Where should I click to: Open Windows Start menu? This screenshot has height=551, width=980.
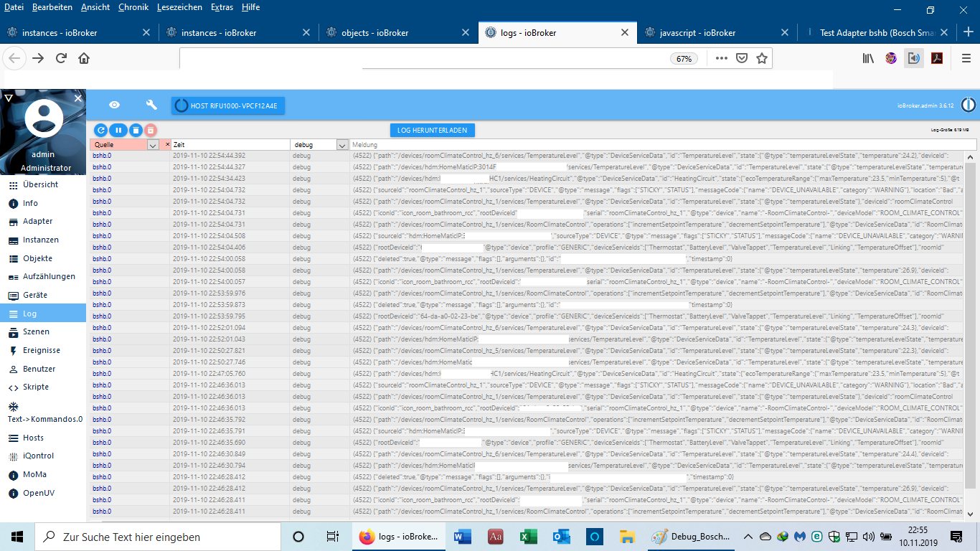click(x=17, y=537)
